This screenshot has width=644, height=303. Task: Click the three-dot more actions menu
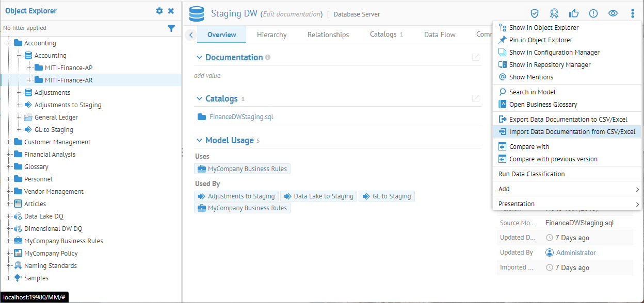pyautogui.click(x=633, y=13)
